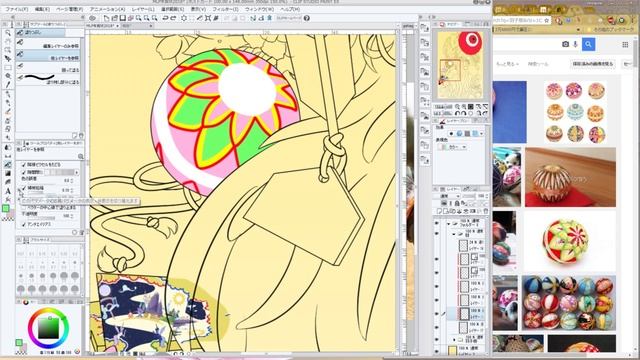Toggle visibility eye of bottom paper layer

coord(437,351)
